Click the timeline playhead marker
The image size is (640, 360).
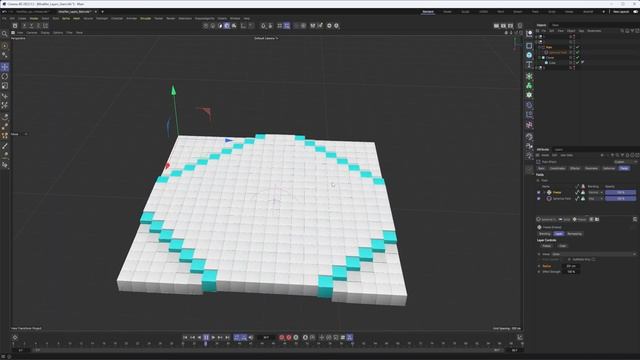pyautogui.click(x=206, y=344)
